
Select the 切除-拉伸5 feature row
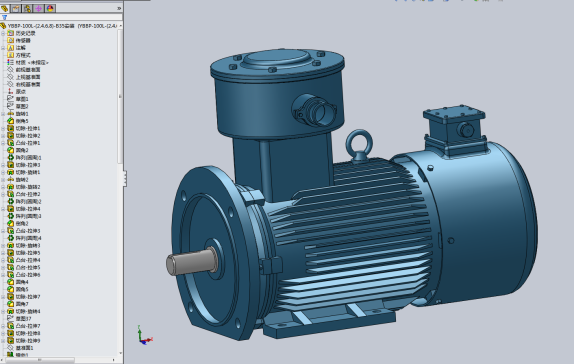pos(24,253)
